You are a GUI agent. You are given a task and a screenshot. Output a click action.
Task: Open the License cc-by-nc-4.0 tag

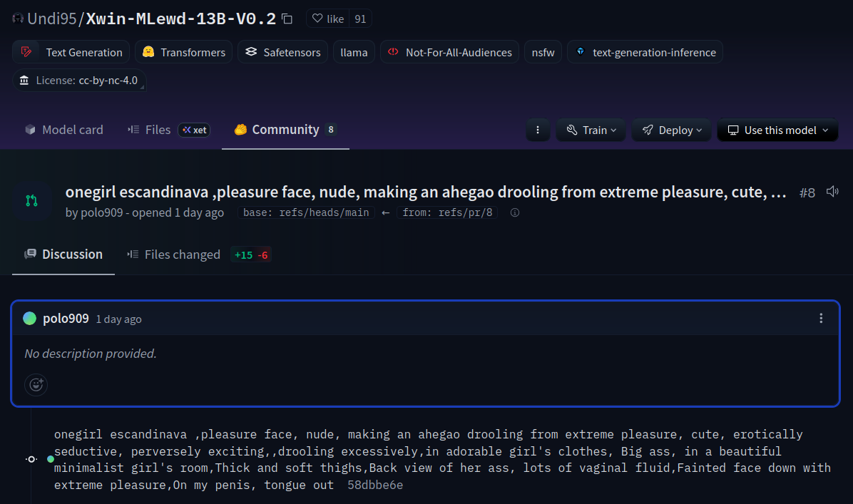click(x=79, y=81)
